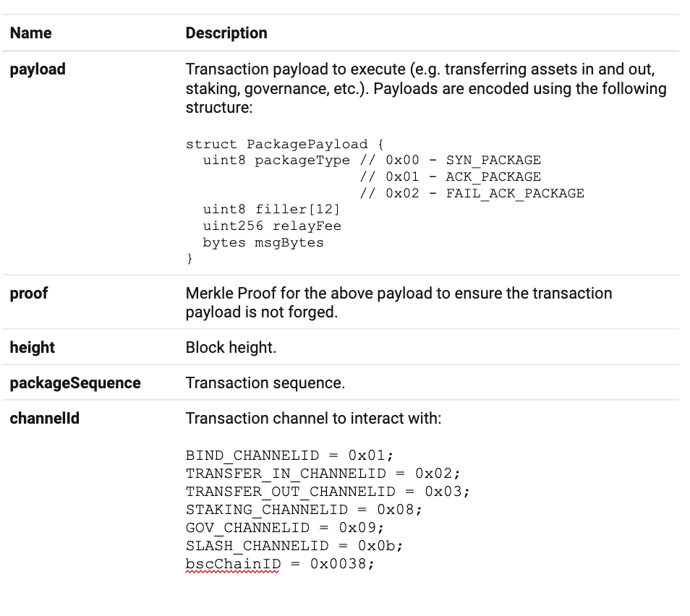Click the uint8 filler[12] line
The image size is (690, 616).
(271, 210)
